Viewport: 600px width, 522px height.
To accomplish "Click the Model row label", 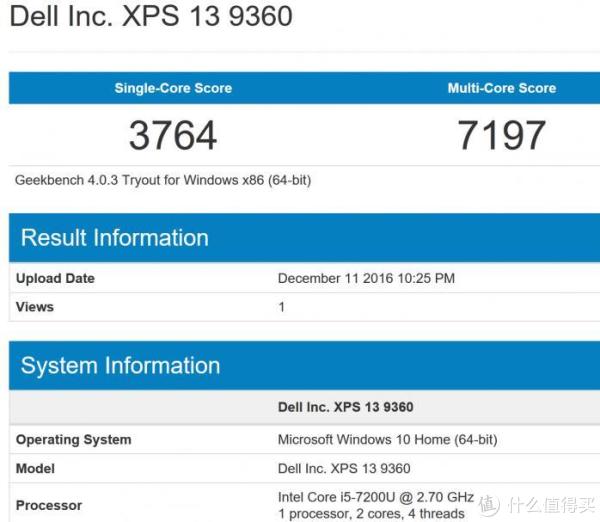I will [35, 468].
